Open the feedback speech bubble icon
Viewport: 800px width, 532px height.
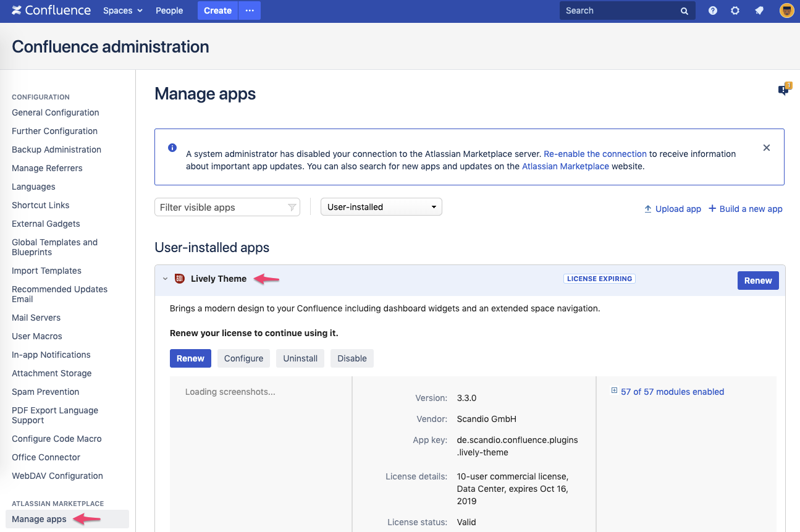pos(784,90)
